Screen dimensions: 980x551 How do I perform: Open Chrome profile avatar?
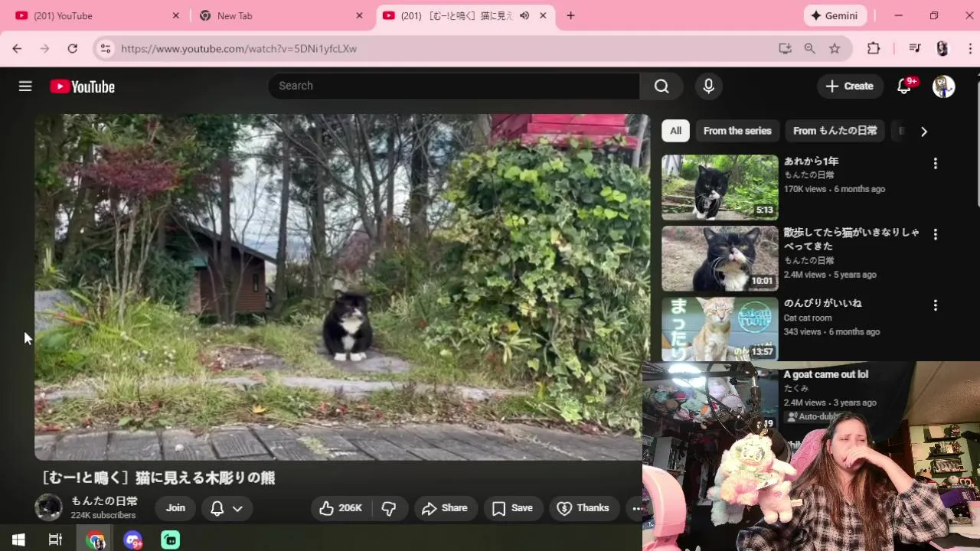tap(942, 48)
